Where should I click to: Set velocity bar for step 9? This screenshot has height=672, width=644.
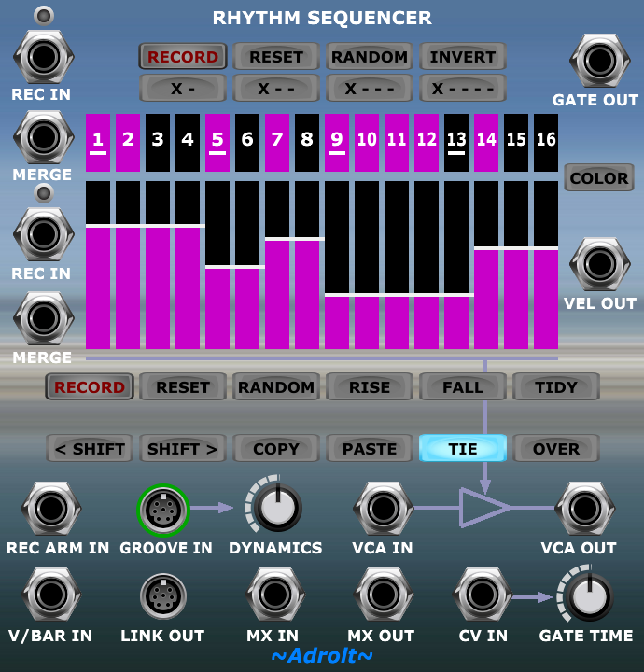[x=337, y=265]
